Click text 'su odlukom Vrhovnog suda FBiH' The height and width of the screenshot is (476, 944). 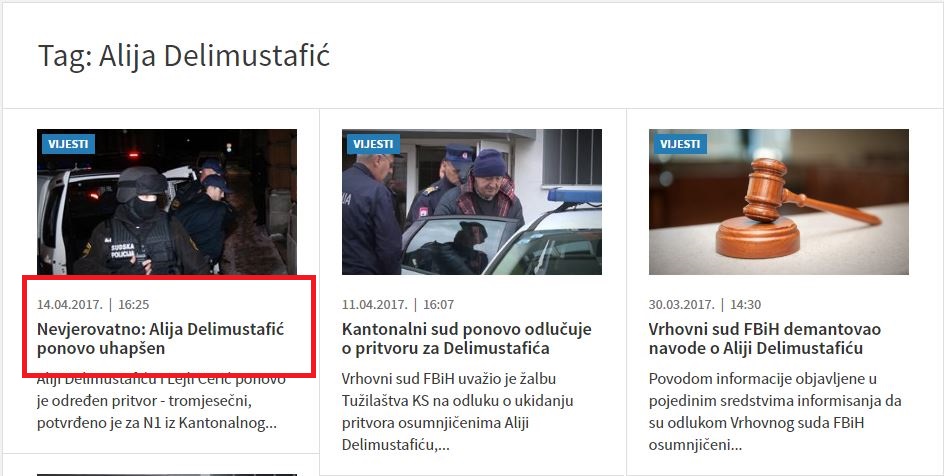pyautogui.click(x=757, y=423)
